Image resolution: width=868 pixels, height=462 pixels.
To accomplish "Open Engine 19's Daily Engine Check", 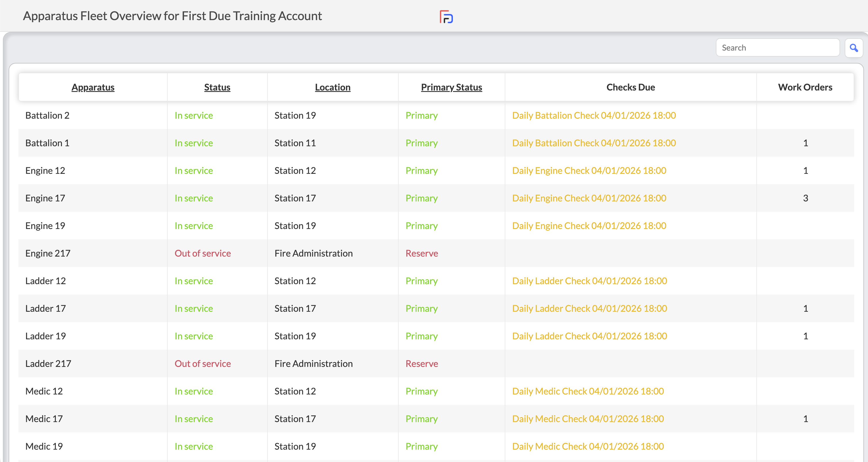I will click(589, 226).
